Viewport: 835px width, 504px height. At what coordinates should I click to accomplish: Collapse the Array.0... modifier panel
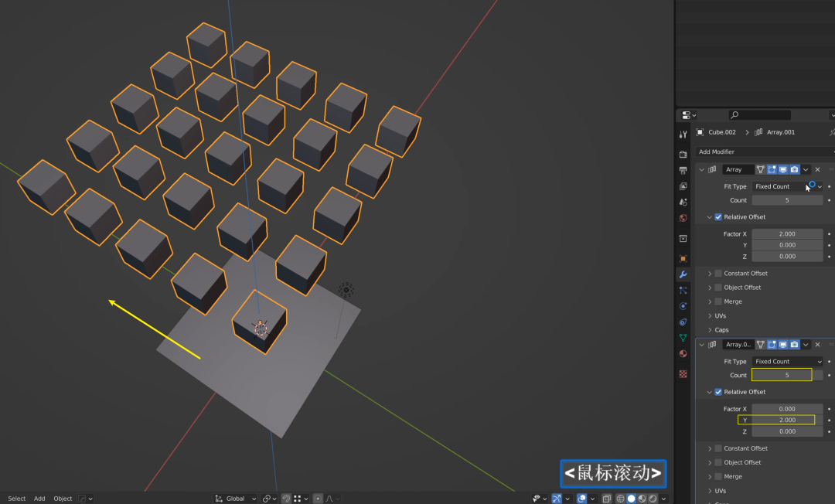click(701, 344)
